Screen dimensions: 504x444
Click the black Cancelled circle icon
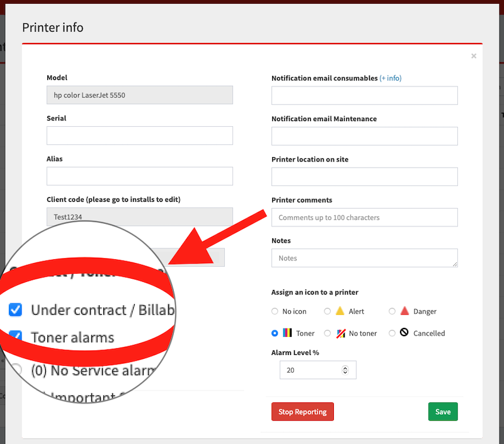pyautogui.click(x=404, y=333)
